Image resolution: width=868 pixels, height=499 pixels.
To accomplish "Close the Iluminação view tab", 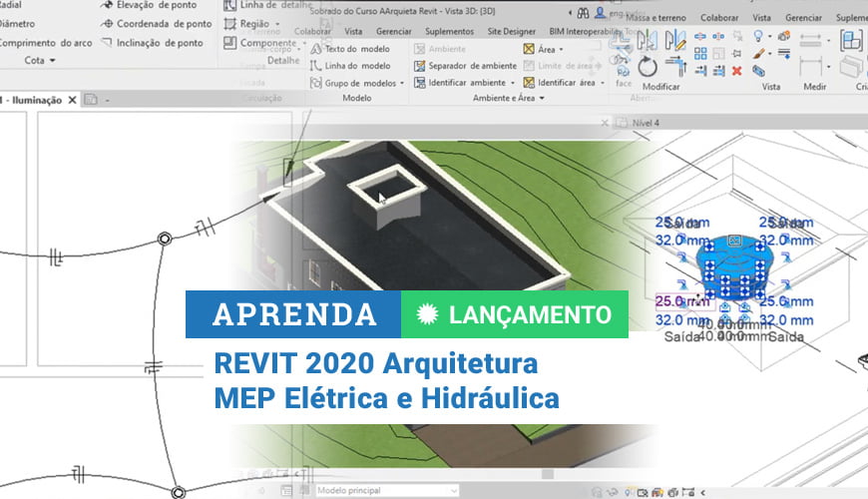I will click(72, 100).
